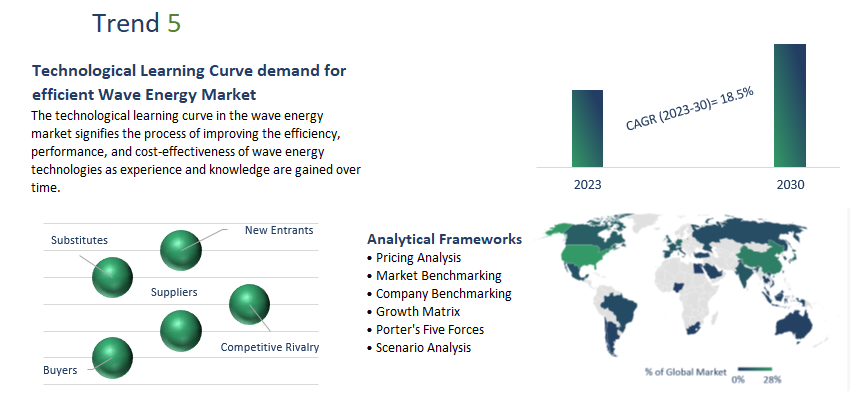The image size is (865, 405).
Task: Click the "Trend 5" title
Action: 136,24
